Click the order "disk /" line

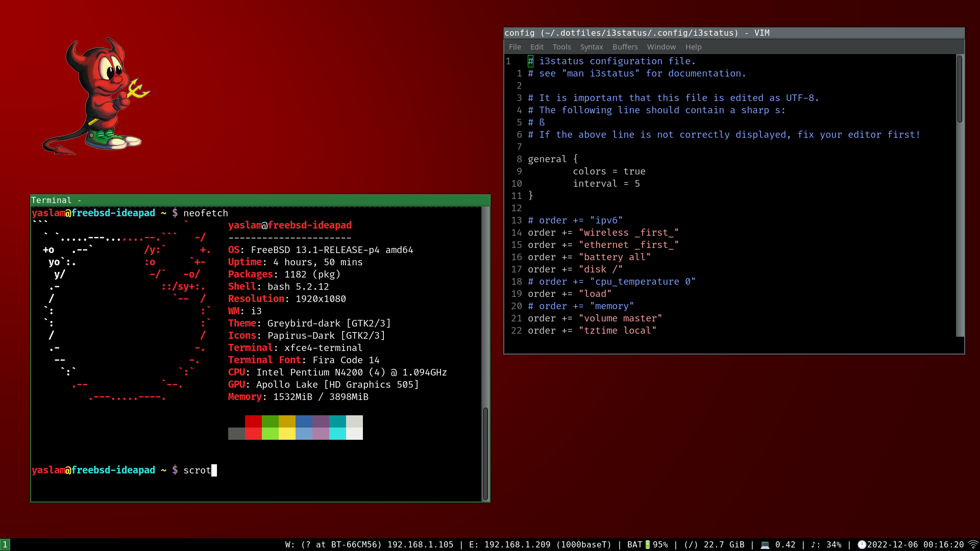[575, 269]
